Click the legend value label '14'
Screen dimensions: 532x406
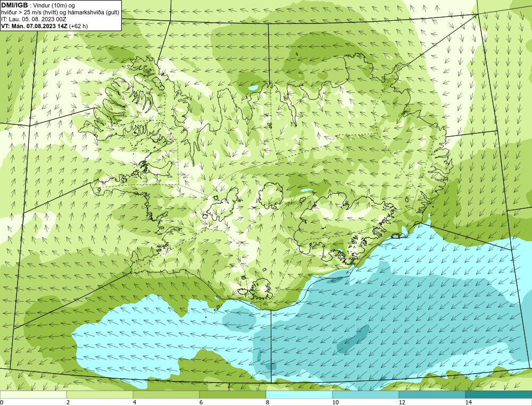(x=468, y=402)
